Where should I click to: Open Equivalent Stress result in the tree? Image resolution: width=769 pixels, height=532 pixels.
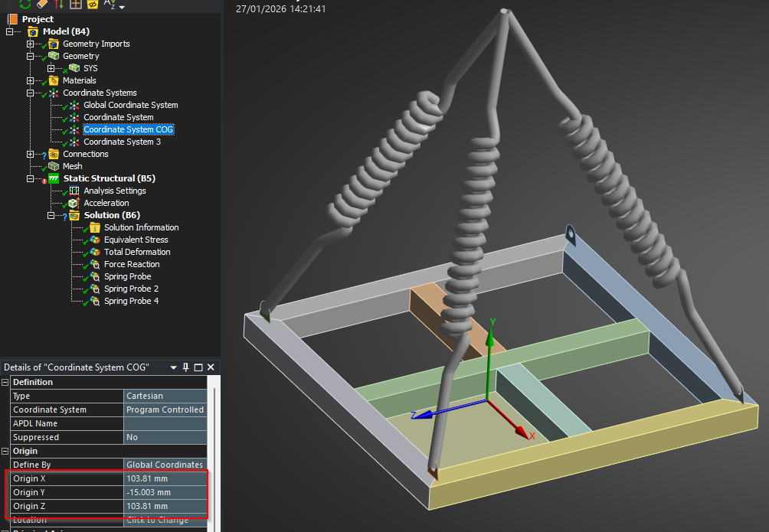[x=136, y=240]
